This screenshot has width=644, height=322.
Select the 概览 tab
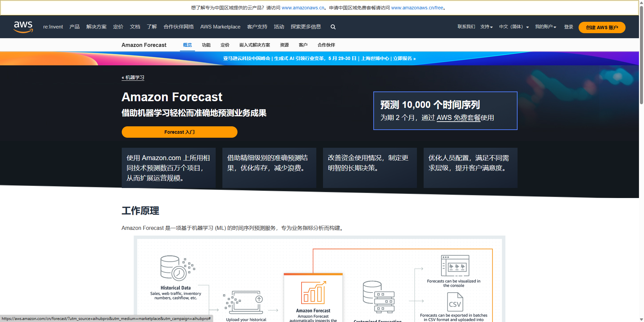(x=187, y=45)
